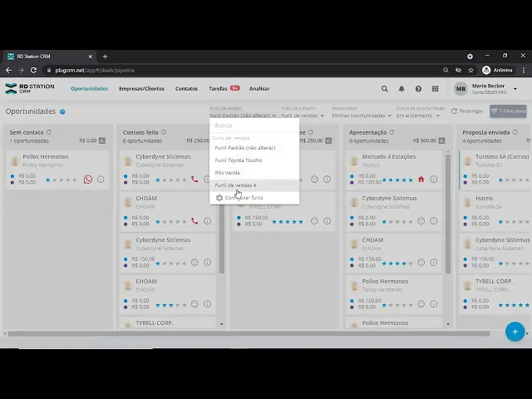
Task: Click smiley icon on R$ 150,00 card in Contato feito
Action: 195,263
